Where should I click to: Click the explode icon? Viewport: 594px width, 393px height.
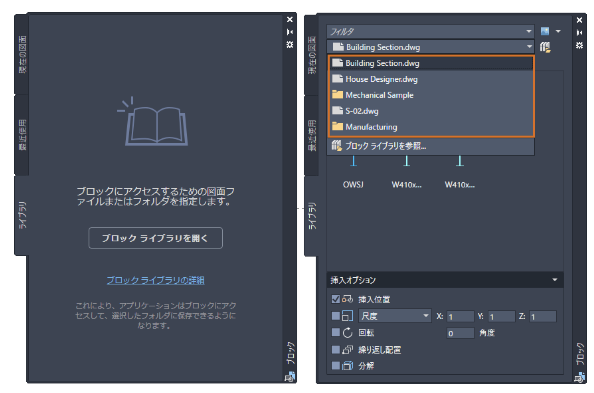pyautogui.click(x=347, y=366)
